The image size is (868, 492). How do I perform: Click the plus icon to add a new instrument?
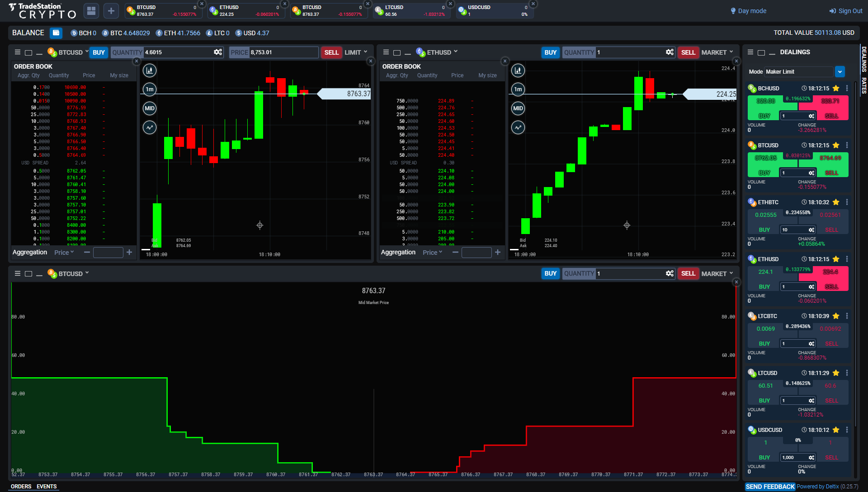pyautogui.click(x=111, y=10)
